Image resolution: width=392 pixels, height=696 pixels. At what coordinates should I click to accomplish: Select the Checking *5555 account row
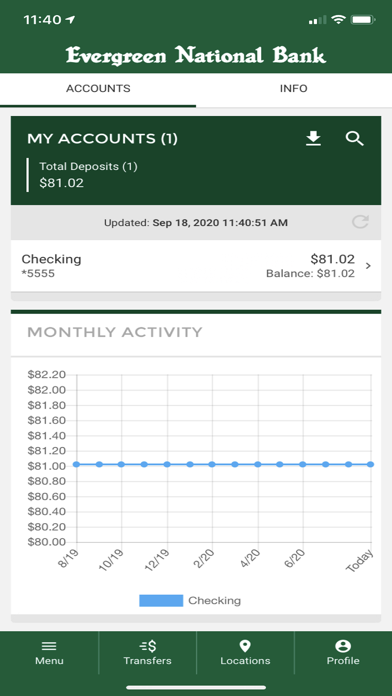pyautogui.click(x=196, y=266)
